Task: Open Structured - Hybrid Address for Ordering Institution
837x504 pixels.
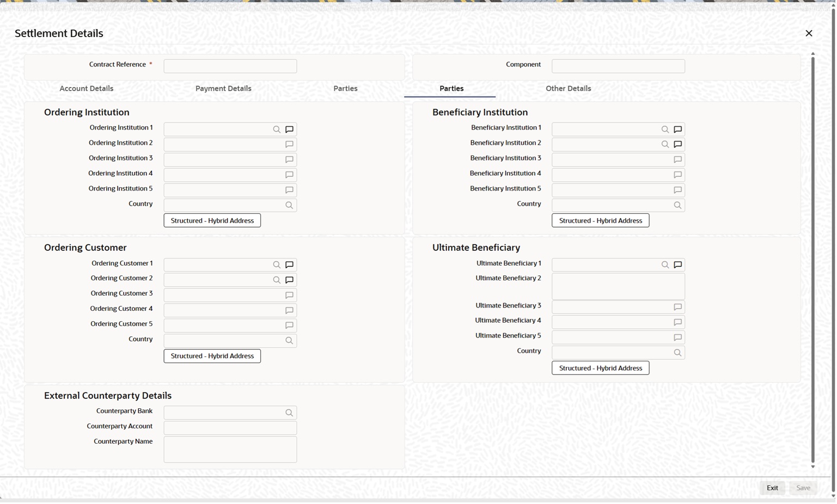Action: [212, 221]
